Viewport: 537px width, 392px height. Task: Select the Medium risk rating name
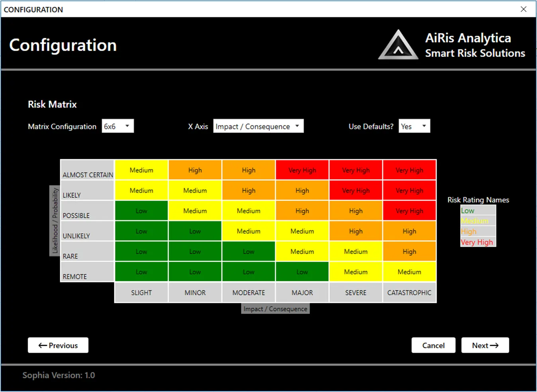[x=478, y=221]
